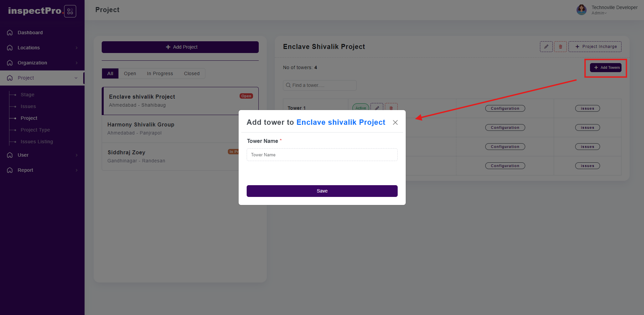Click the user avatar picture at top right
Image resolution: width=644 pixels, height=315 pixels.
[x=582, y=10]
